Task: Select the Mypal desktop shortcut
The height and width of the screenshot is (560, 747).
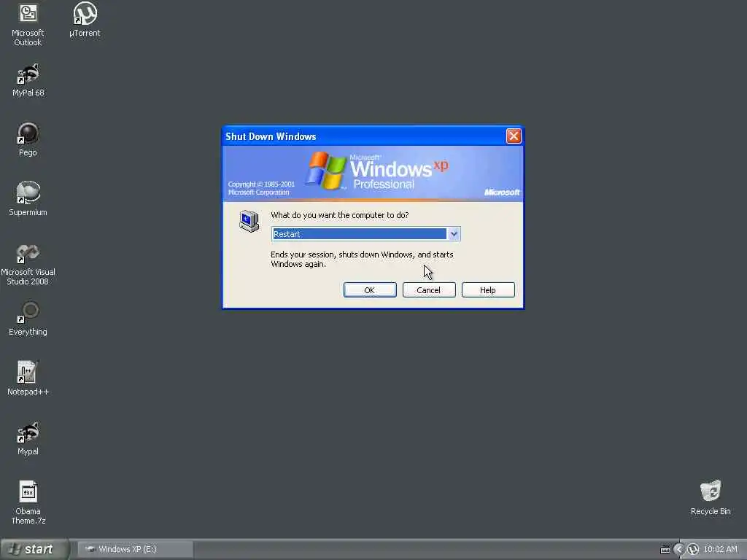Action: click(x=28, y=438)
